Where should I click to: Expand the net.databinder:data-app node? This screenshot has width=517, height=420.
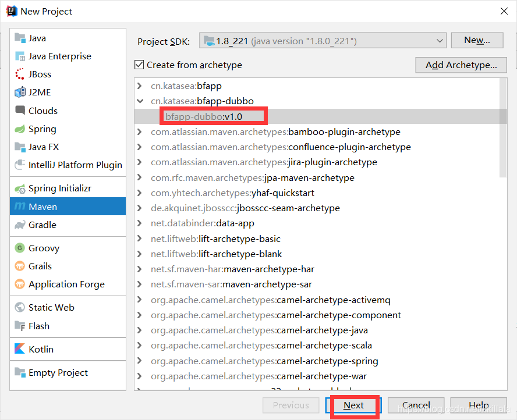(x=140, y=223)
